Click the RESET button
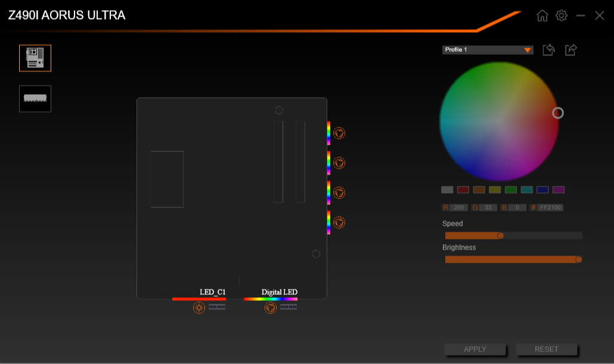The width and height of the screenshot is (614, 364). 545,349
